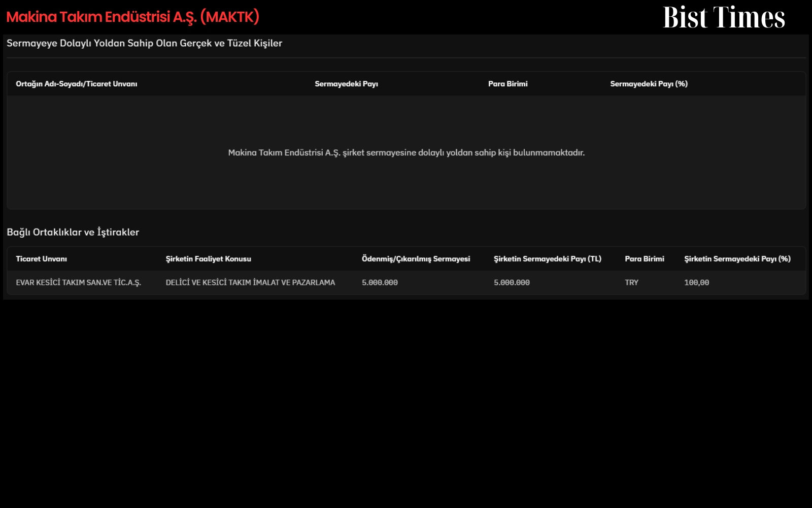This screenshot has height=508, width=812.
Task: Select the 'DELİCİ VE KESİCİ TAKIM İMALAT VE PAZARLAMA' cell
Action: tap(250, 282)
